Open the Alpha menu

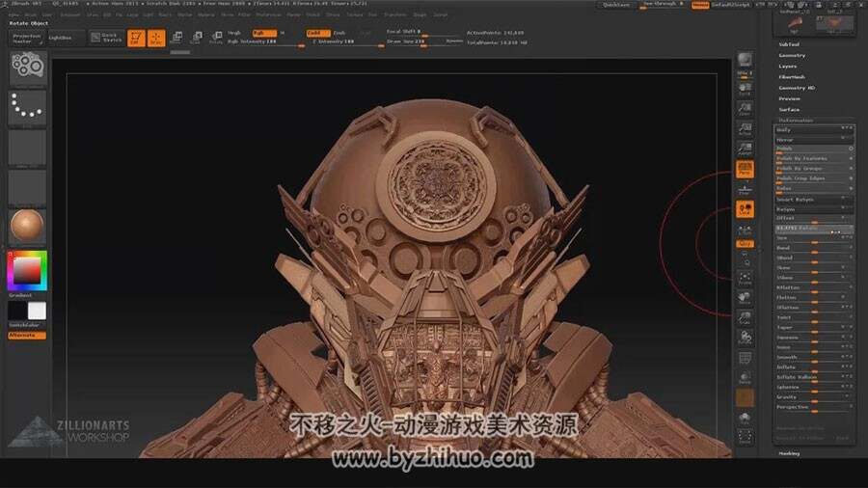click(15, 14)
